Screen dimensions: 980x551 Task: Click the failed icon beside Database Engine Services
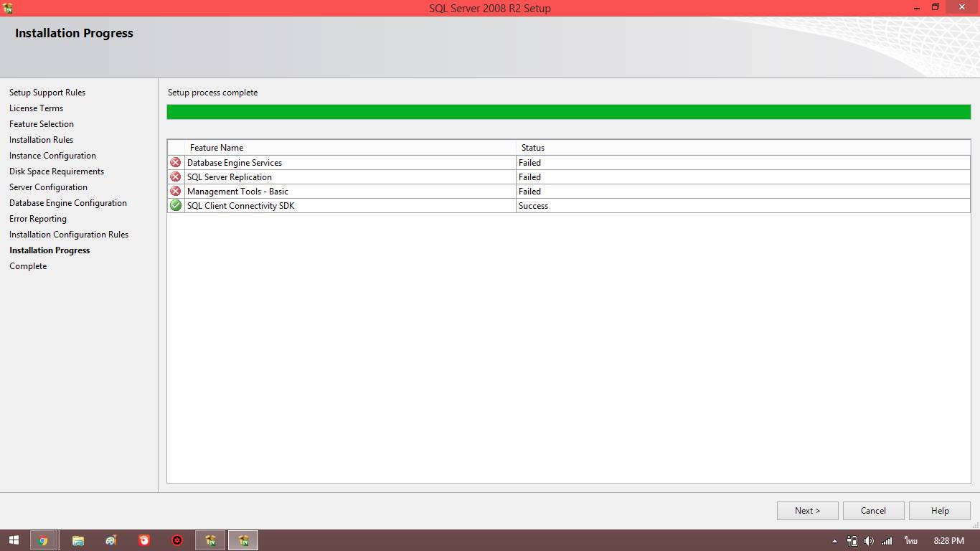point(176,163)
